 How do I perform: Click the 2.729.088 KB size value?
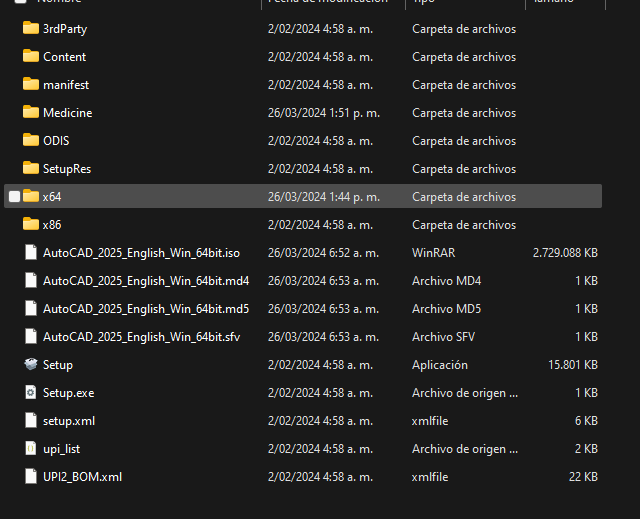tap(565, 253)
